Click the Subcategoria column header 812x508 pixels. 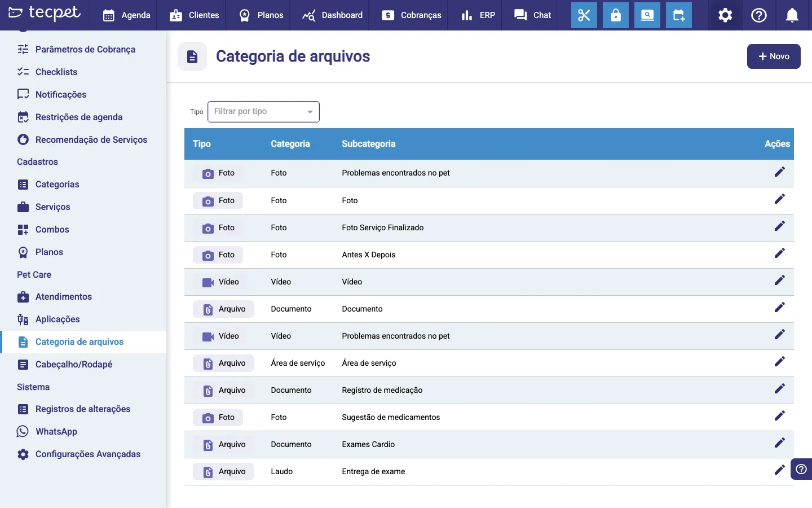pos(369,144)
